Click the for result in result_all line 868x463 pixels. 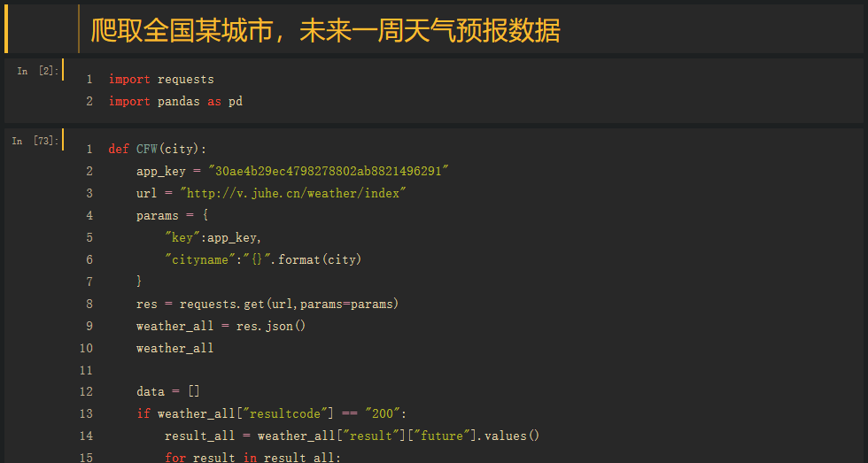coord(252,457)
